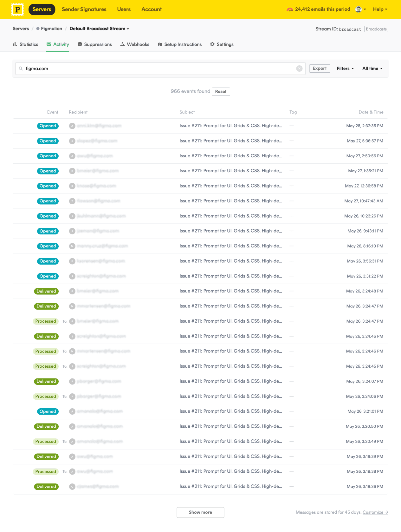Click recipient avatar in May 27, 5:36:57 PM row
This screenshot has height=532, width=401.
72,141
